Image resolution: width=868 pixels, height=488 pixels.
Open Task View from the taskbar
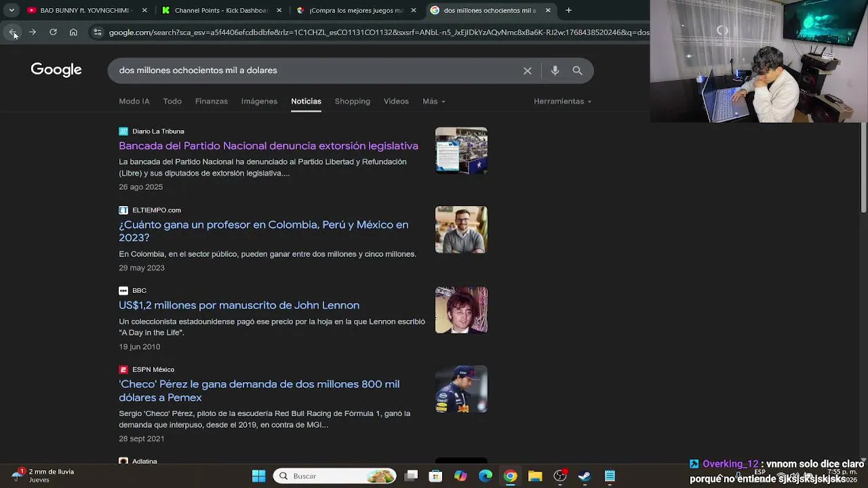point(412,476)
